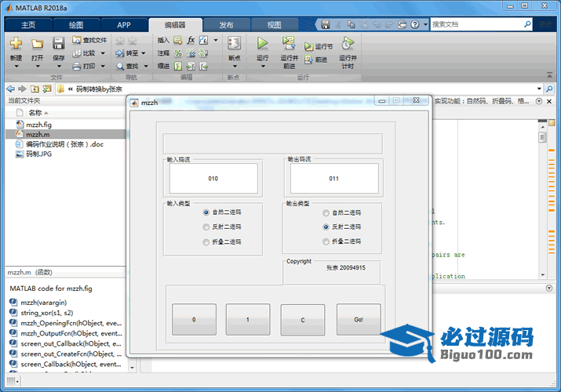Viewport: 561px width, 392px height.
Task: Click the quick access save icon
Action: point(325,24)
